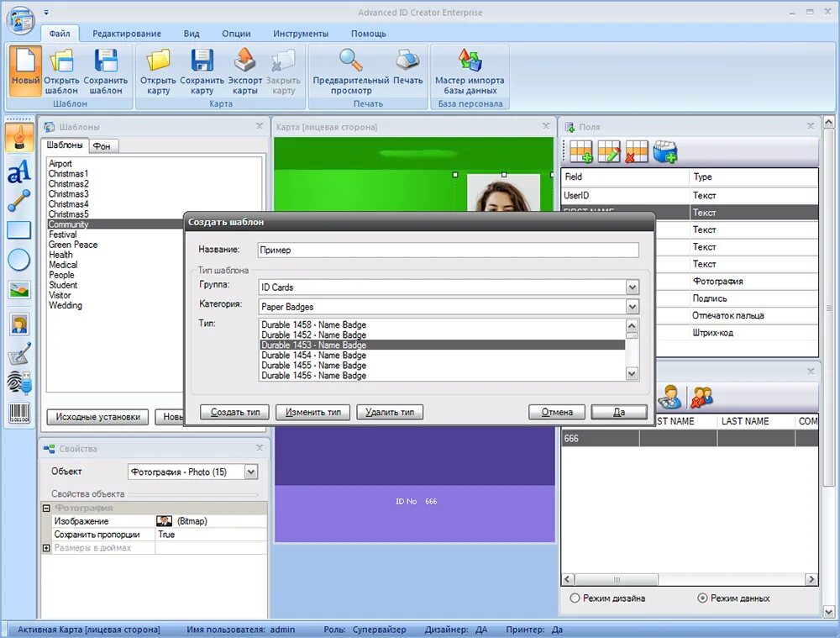Image resolution: width=840 pixels, height=638 pixels.
Task: Open the Инструменты ribbon tab
Action: 301,34
